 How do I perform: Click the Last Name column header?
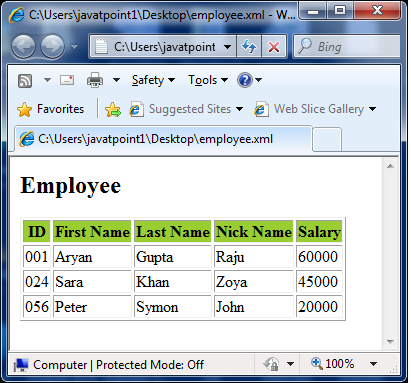click(x=173, y=231)
